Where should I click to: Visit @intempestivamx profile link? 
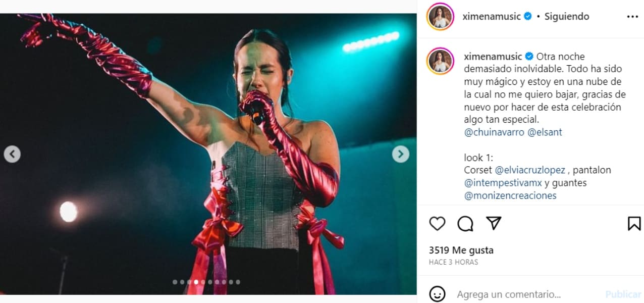click(x=503, y=183)
